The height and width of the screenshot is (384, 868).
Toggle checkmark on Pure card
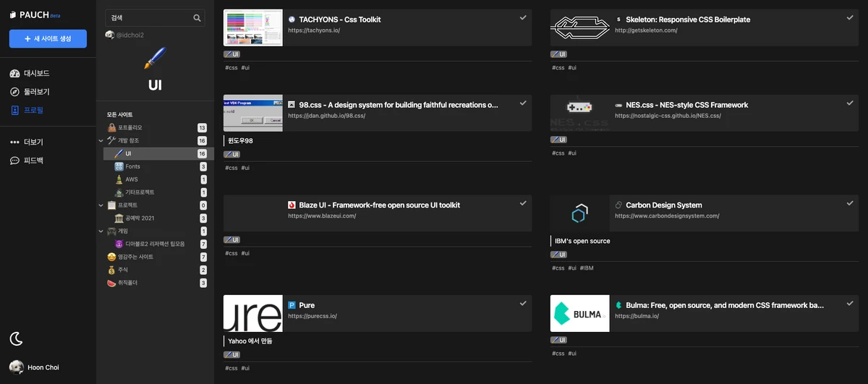[523, 302]
